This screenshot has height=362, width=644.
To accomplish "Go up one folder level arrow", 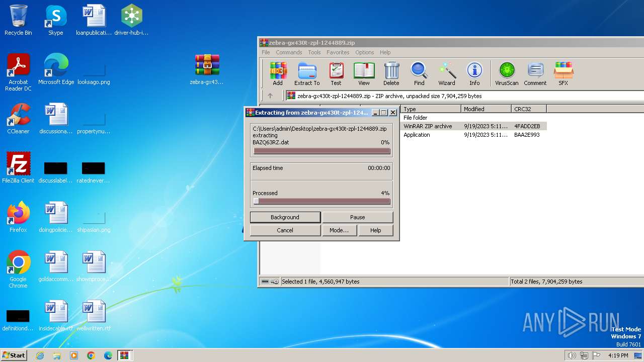I will point(270,96).
